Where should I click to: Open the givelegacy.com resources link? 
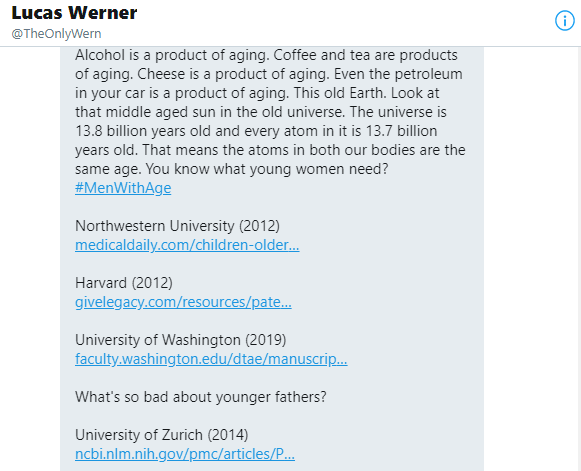click(x=183, y=302)
